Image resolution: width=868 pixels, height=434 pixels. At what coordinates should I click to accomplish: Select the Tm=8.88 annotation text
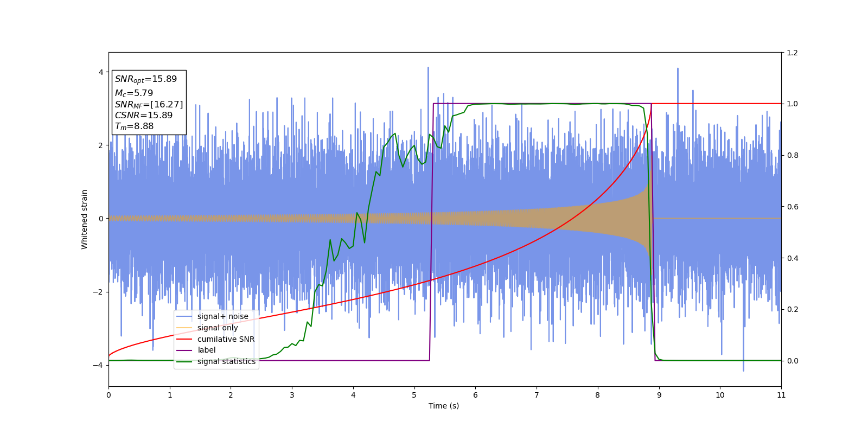point(134,126)
